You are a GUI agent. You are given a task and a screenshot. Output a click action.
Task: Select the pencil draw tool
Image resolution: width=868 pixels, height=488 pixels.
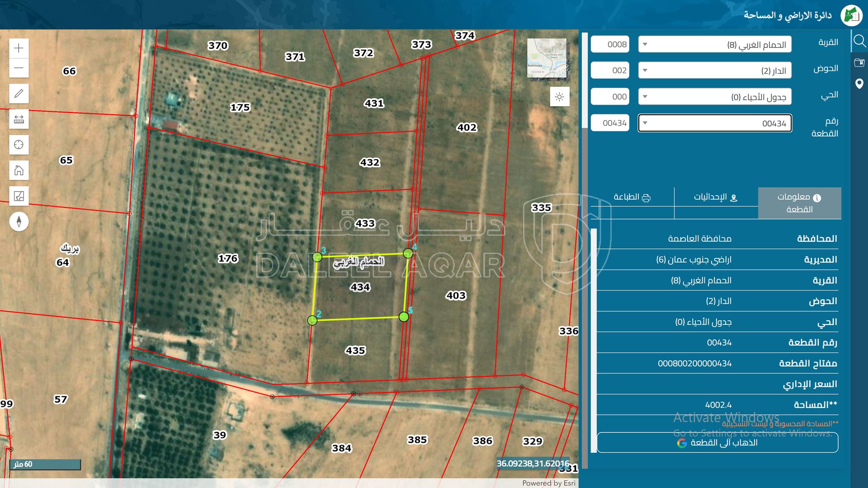(x=19, y=94)
